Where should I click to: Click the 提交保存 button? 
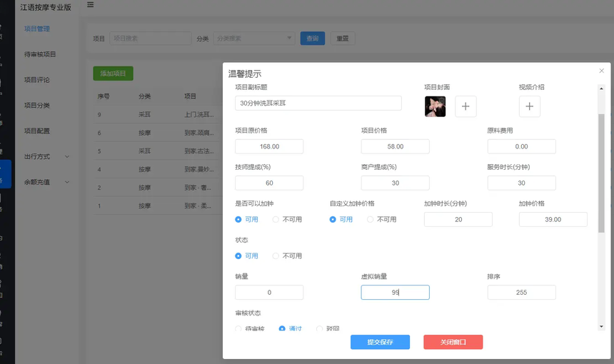click(x=380, y=342)
